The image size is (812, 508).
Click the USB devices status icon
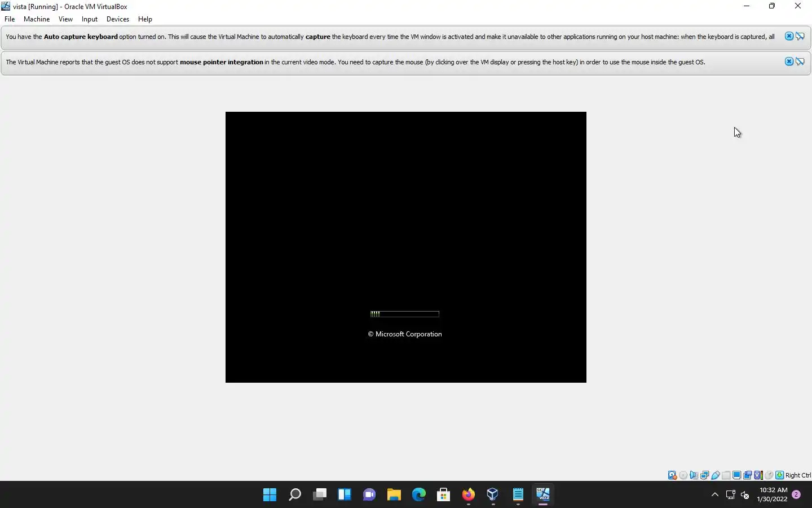(715, 475)
